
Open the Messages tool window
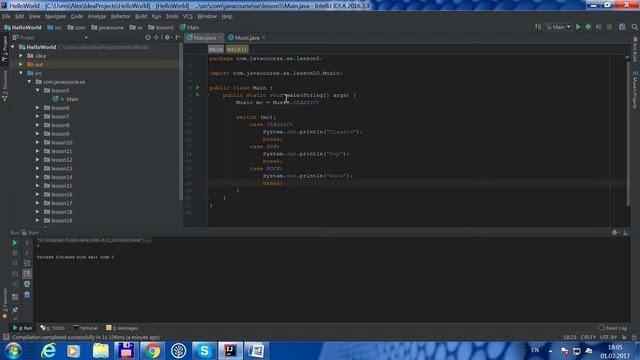122,328
